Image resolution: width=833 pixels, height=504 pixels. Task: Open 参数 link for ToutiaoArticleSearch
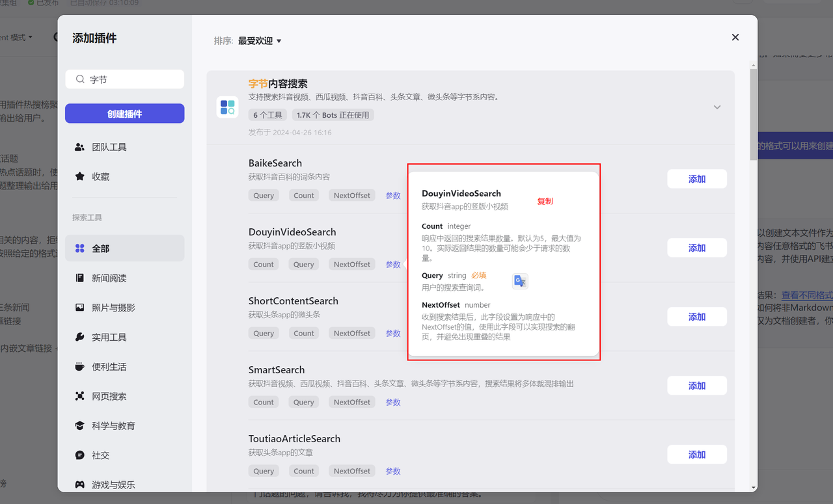(393, 471)
